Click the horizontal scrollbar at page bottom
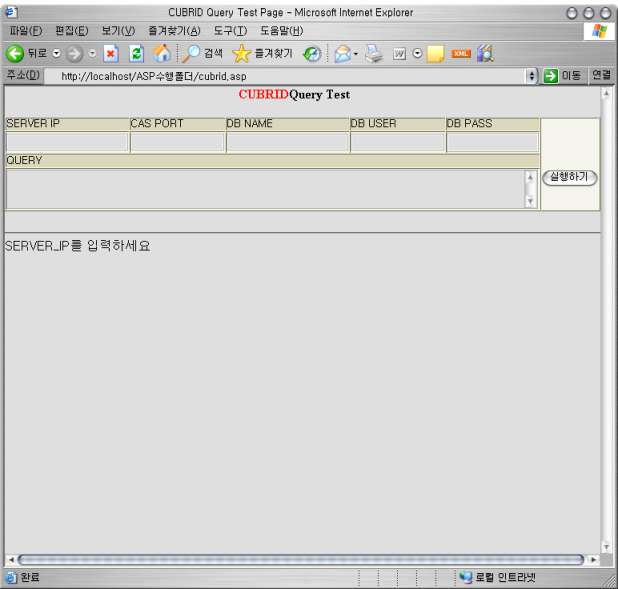The width and height of the screenshot is (618, 589). point(300,560)
